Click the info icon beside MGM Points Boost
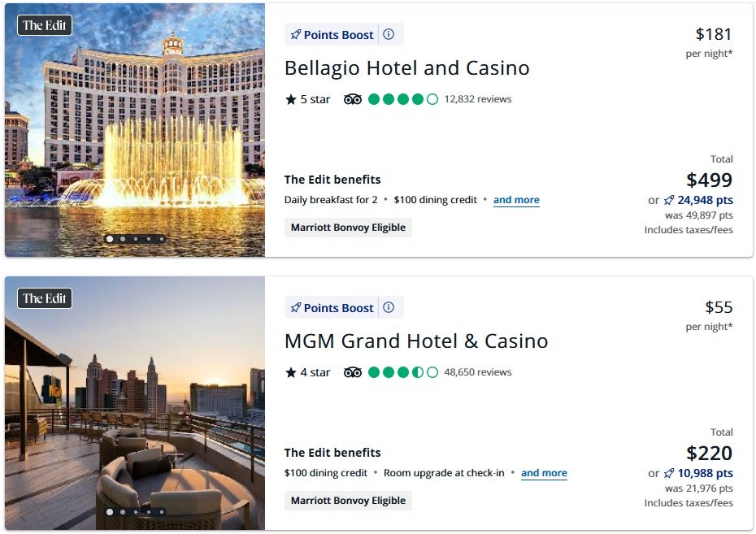The image size is (756, 534). point(389,307)
